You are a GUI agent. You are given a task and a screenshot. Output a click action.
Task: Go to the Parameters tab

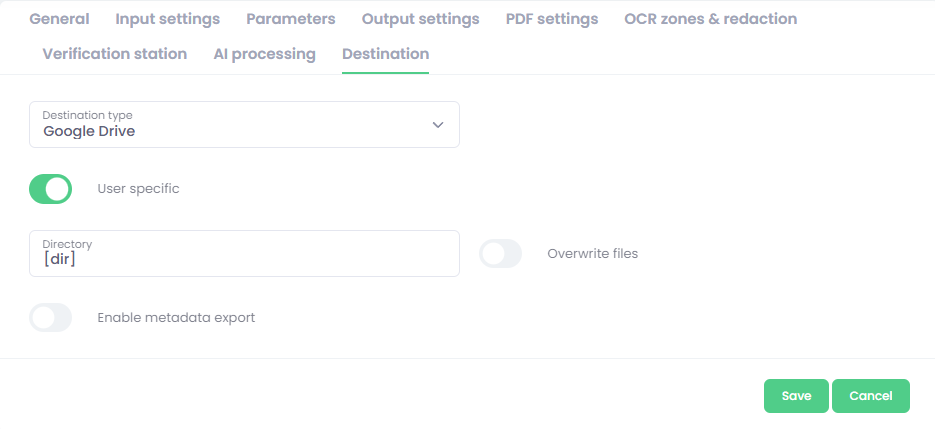tap(290, 19)
